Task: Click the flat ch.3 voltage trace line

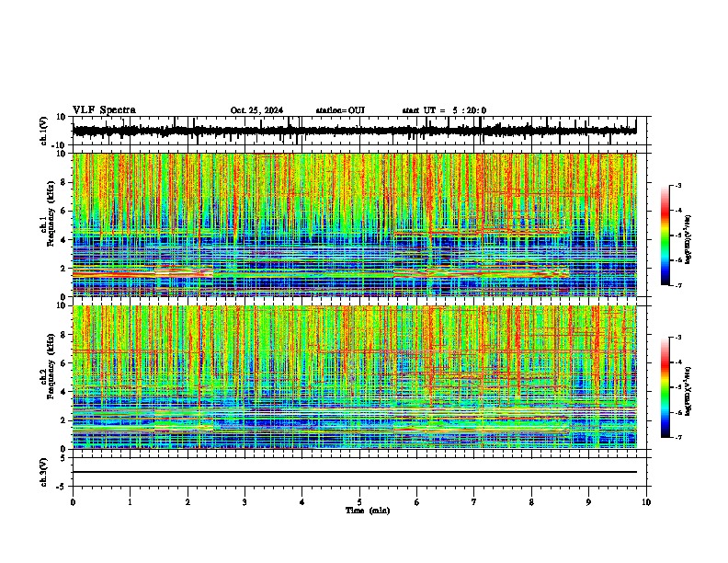Action: click(354, 472)
